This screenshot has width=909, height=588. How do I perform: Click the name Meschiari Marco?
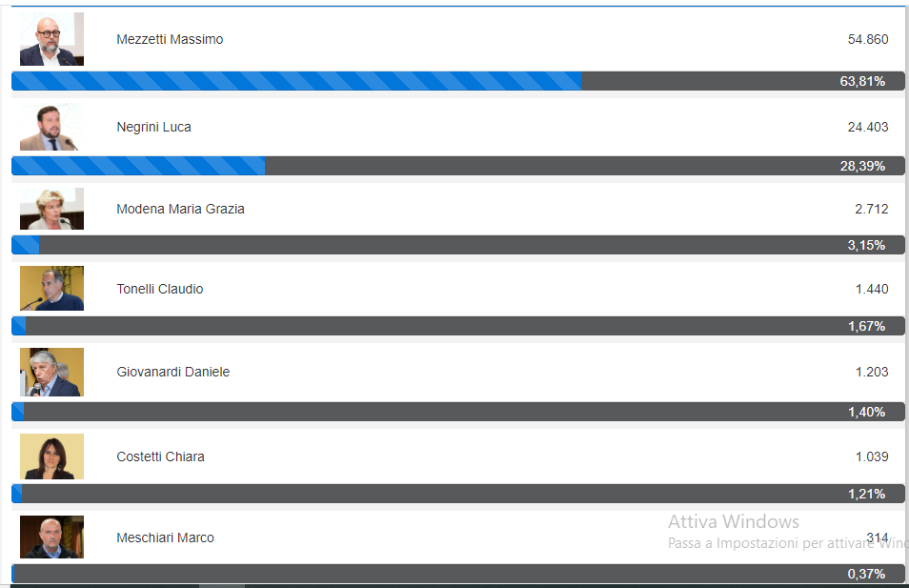(165, 537)
